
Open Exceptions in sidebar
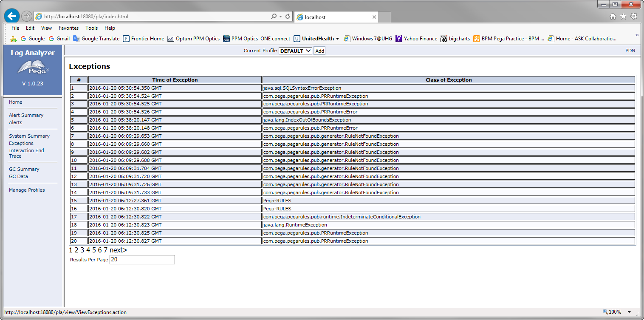(21, 143)
